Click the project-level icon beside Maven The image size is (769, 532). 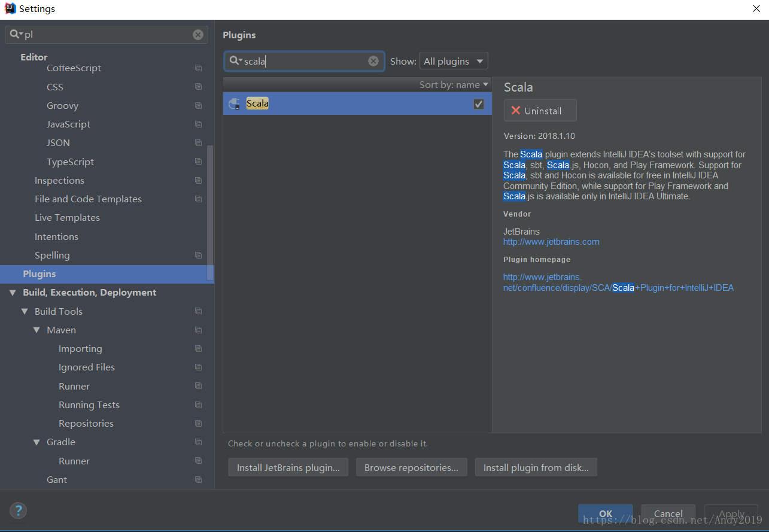(x=199, y=330)
